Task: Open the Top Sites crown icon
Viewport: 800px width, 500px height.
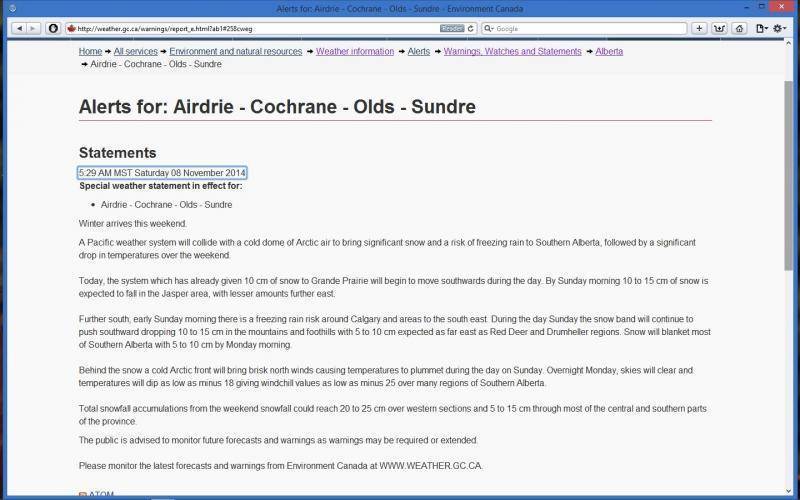Action: coord(719,28)
